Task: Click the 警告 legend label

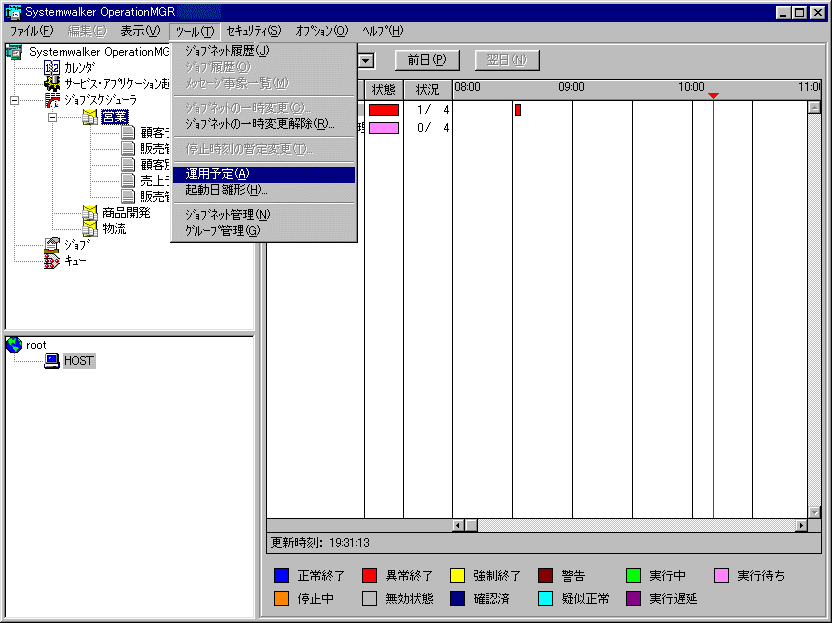Action: [573, 576]
